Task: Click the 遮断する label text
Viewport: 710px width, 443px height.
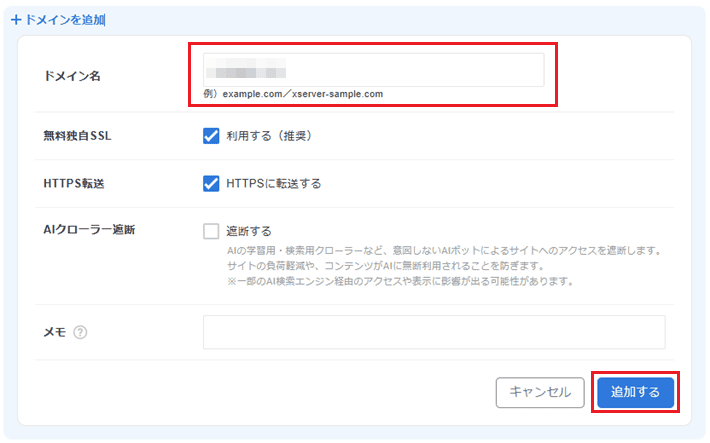Action: 249,231
